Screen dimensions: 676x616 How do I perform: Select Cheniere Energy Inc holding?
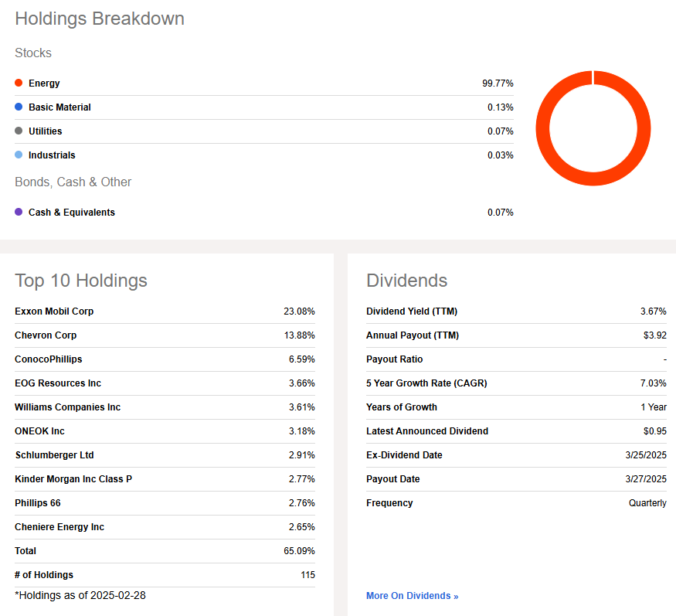[x=59, y=527]
